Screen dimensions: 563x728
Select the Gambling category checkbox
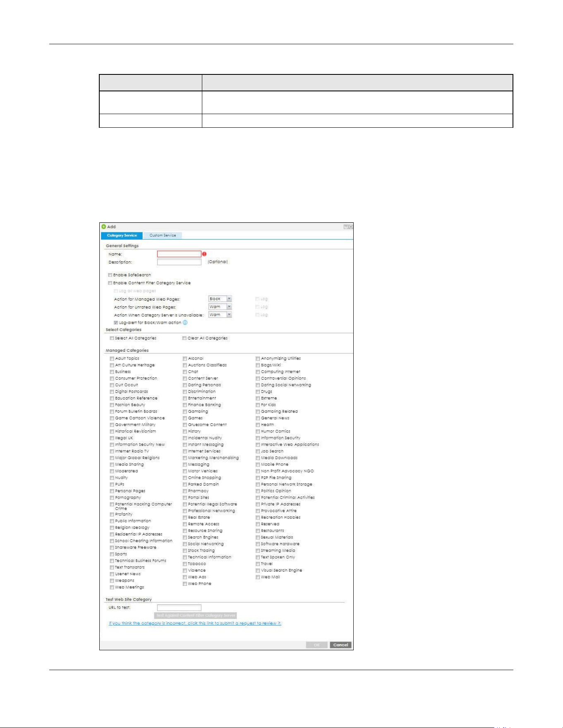pyautogui.click(x=185, y=411)
